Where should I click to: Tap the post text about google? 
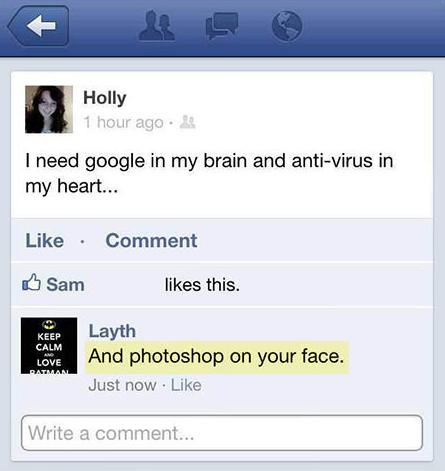click(209, 173)
